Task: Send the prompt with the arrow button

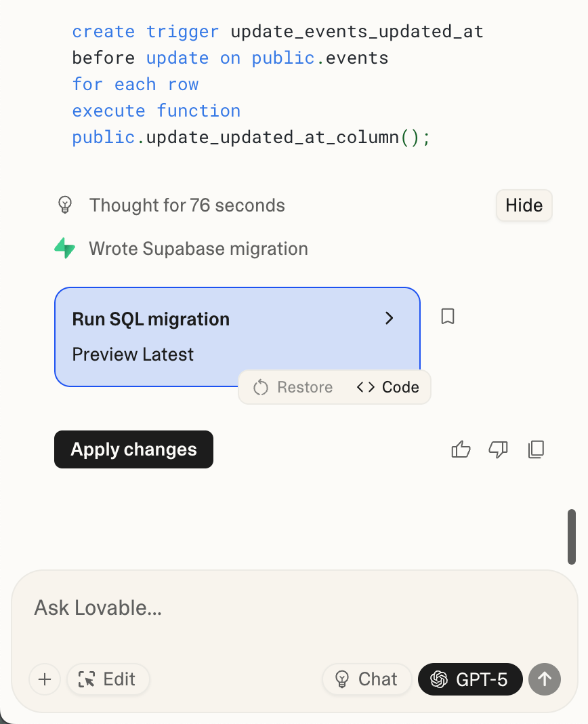Action: click(545, 679)
